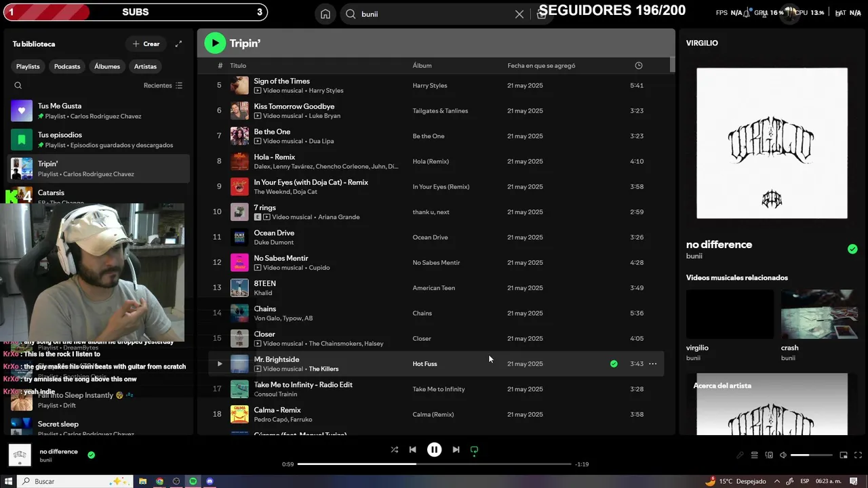Sort by Título column header
The image size is (868, 488).
coord(238,66)
